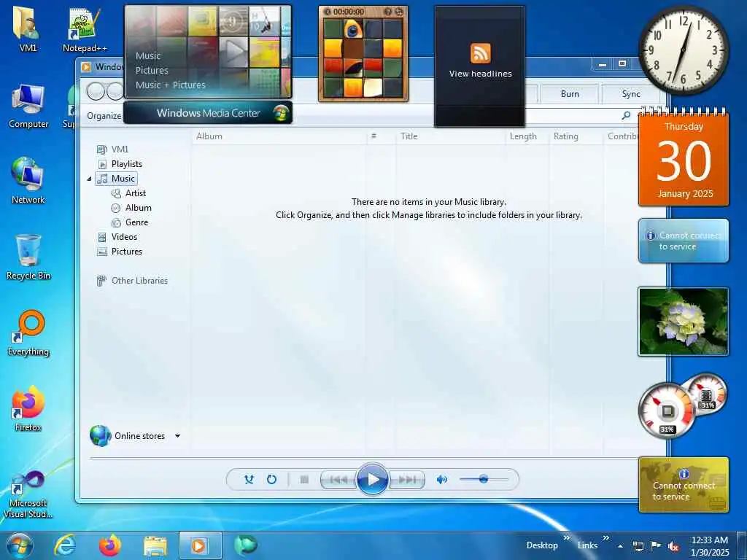The height and width of the screenshot is (560, 747).
Task: Click the Windows Start orb
Action: tap(20, 545)
